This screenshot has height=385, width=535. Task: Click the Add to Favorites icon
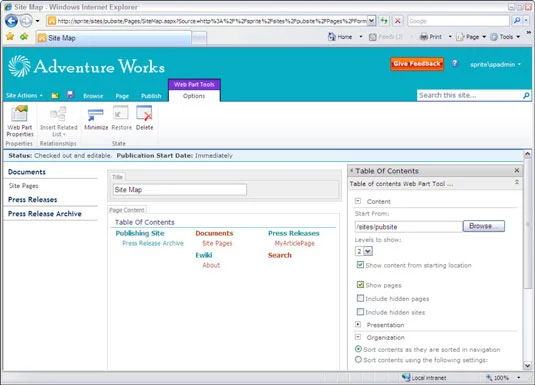tap(24, 36)
